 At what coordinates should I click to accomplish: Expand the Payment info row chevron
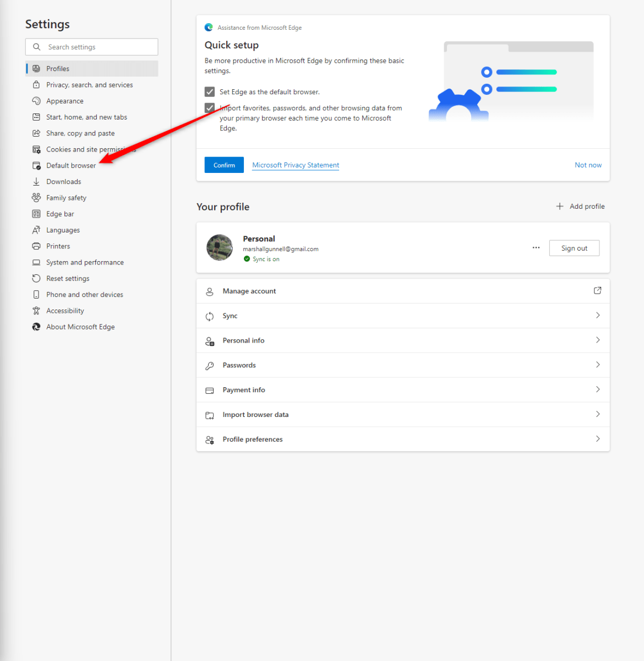pyautogui.click(x=598, y=389)
